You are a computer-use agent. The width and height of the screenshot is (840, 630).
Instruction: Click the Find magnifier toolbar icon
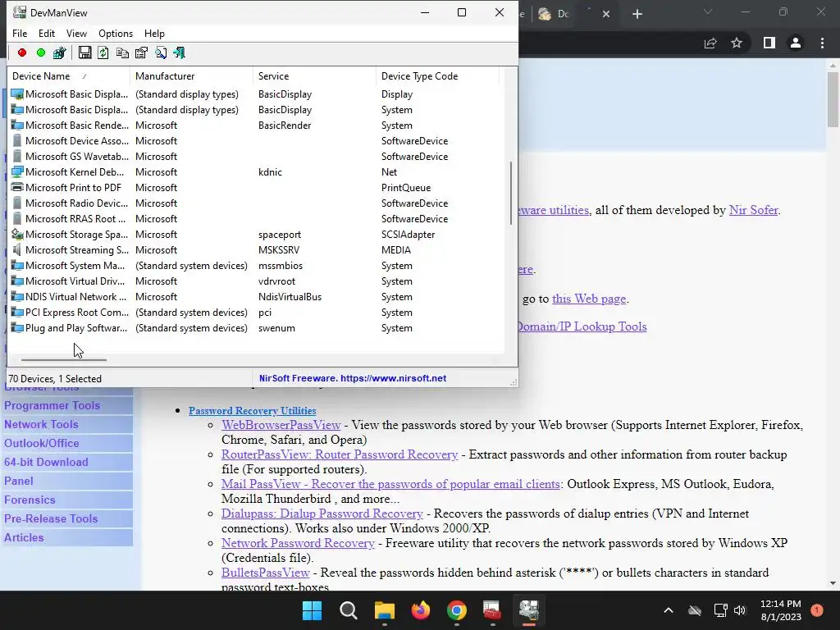[161, 52]
